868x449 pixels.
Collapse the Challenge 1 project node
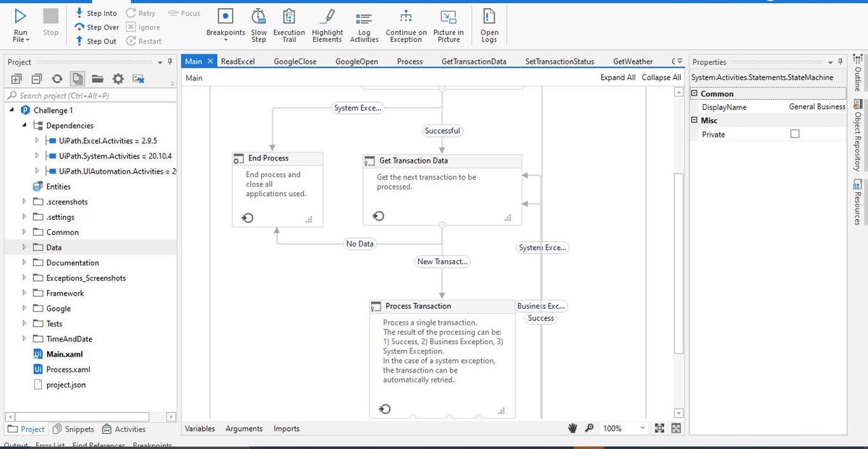click(x=12, y=110)
